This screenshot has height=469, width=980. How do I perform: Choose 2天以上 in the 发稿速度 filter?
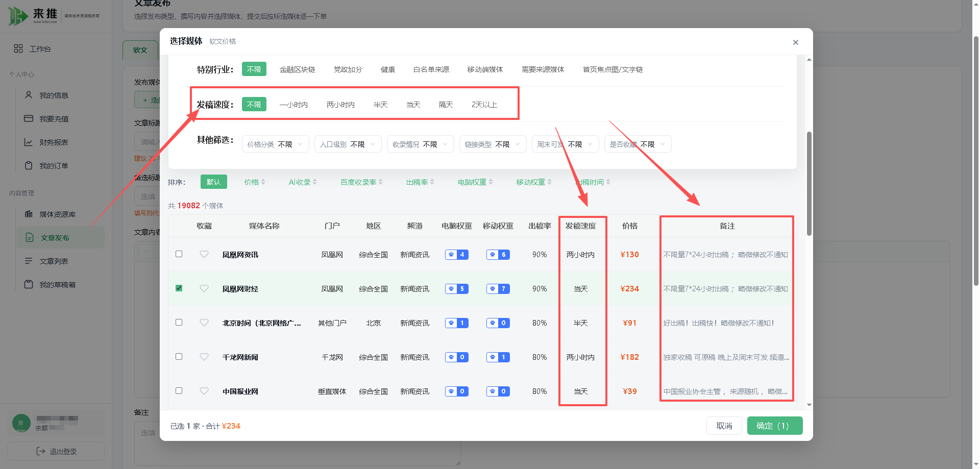(x=484, y=105)
